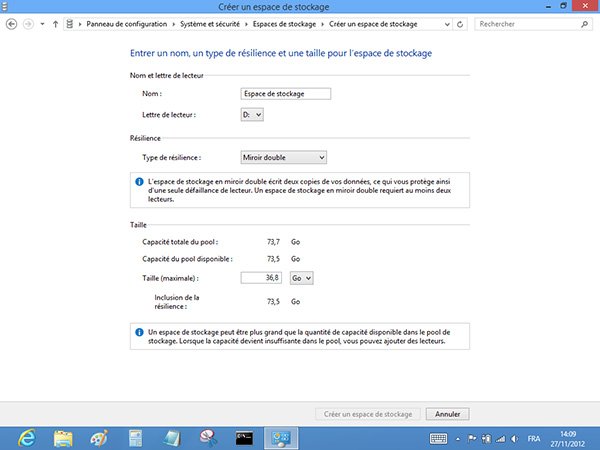
Task: Open recent locations dropdown arrow
Action: pos(42,24)
